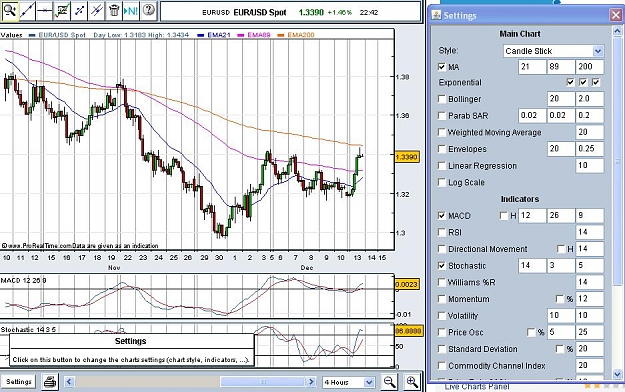Select the dashed segment drawing tool
This screenshot has width=625, height=392.
pyautogui.click(x=79, y=11)
